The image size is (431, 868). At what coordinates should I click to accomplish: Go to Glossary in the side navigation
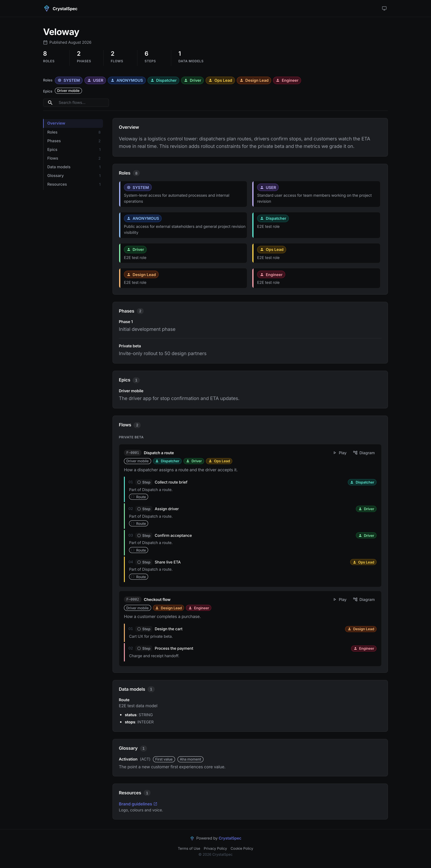[x=73, y=176]
